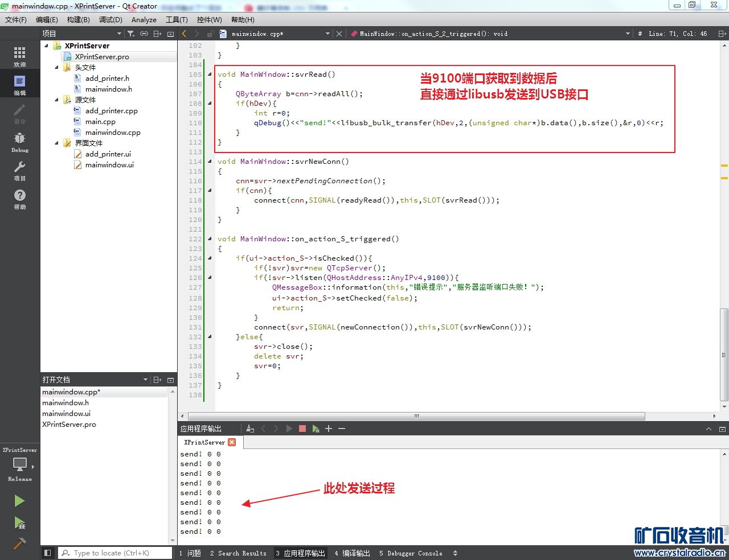Split the editor view icon
The width and height of the screenshot is (729, 560).
722,34
